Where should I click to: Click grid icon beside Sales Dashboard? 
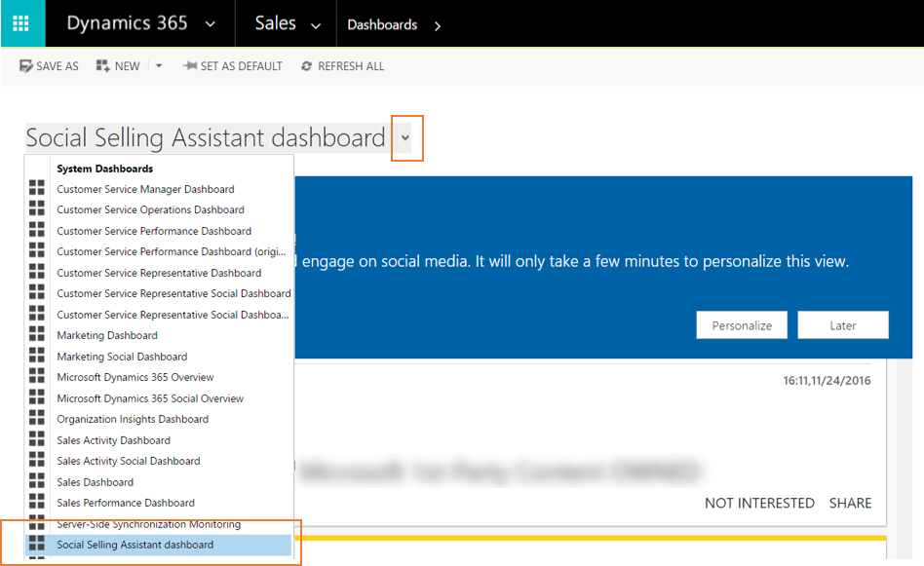(36, 480)
